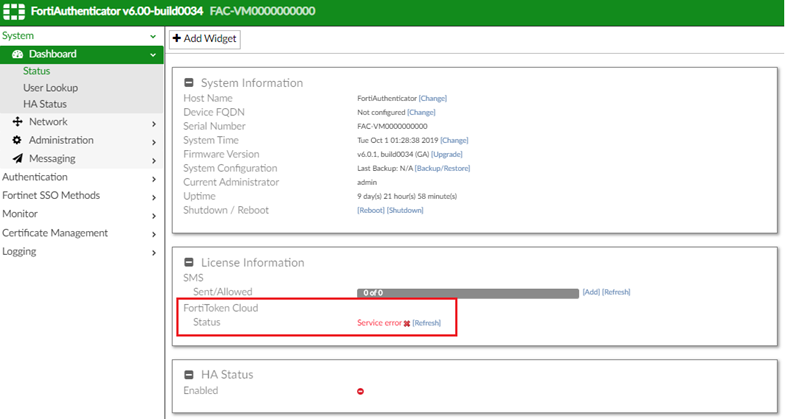Collapse the System Information widget
Screen dimensions: 785x419
189,82
